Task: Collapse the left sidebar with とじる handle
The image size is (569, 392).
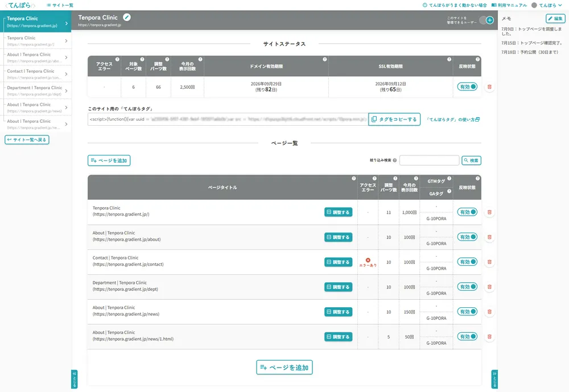Action: point(75,379)
